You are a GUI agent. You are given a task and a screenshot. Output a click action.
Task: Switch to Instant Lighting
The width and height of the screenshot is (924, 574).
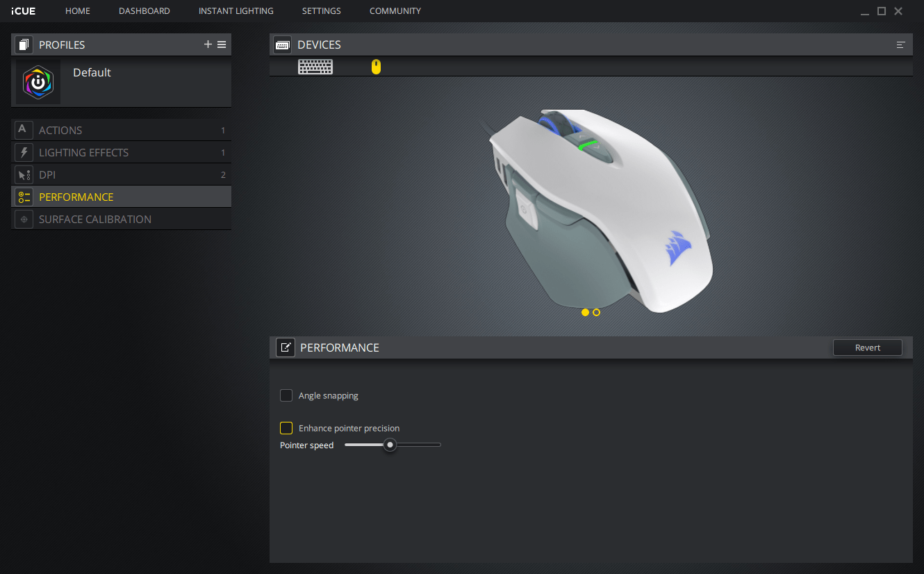(236, 10)
